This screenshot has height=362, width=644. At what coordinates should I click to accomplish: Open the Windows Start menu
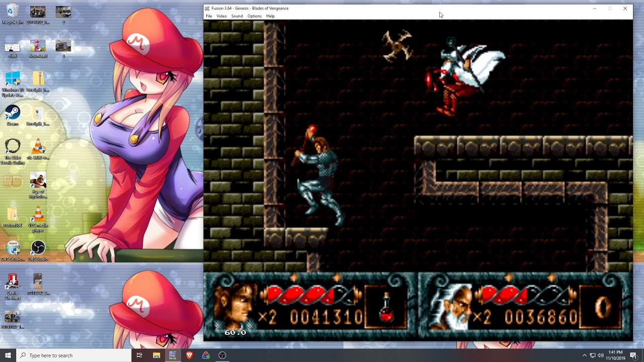click(8, 355)
